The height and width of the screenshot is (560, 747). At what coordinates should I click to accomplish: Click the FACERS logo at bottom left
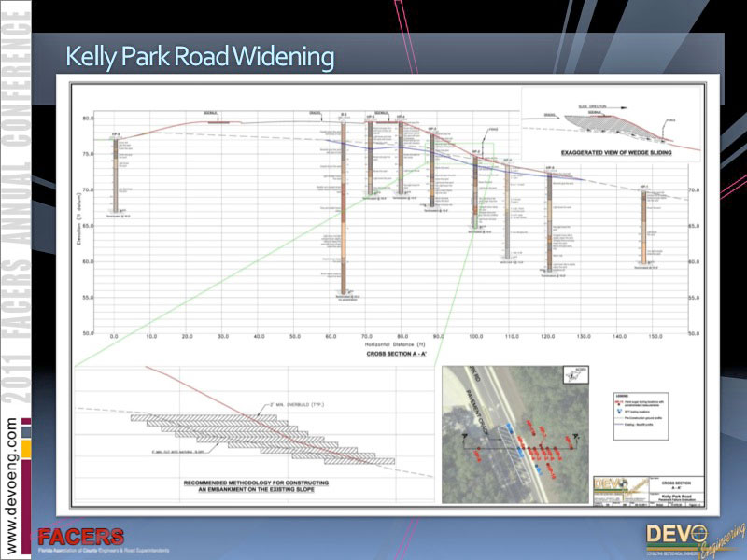click(x=79, y=539)
